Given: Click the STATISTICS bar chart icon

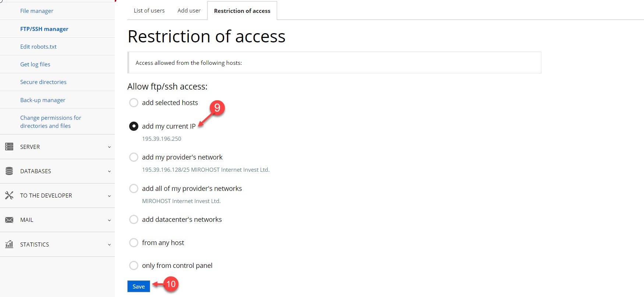Looking at the screenshot, I should tap(9, 244).
